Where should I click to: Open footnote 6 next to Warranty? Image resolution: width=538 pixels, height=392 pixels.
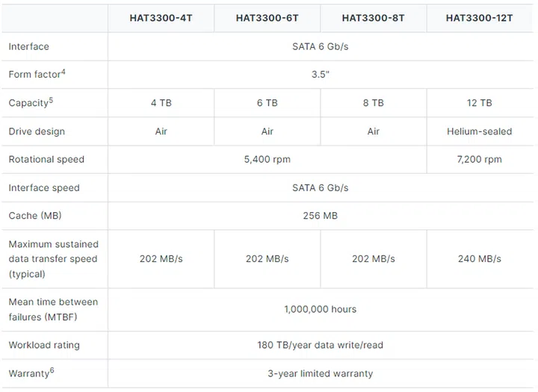[52, 370]
